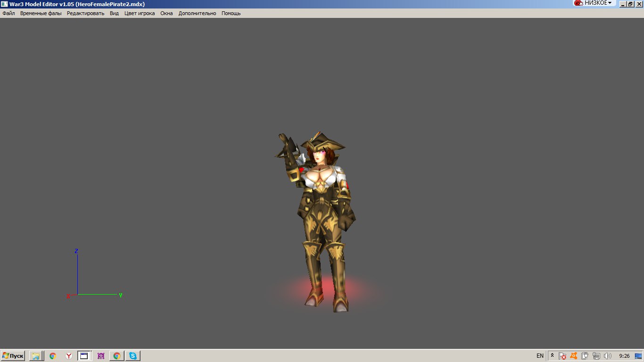The height and width of the screenshot is (362, 644).
Task: Open the Временные файлы menu
Action: (41, 13)
